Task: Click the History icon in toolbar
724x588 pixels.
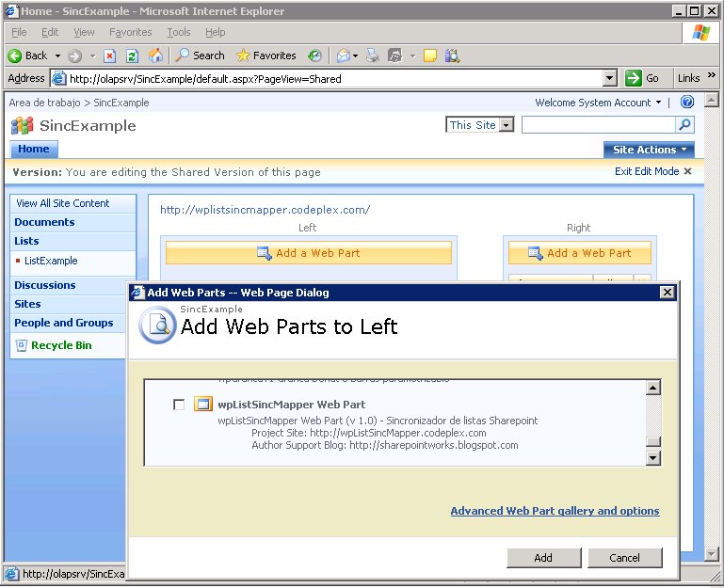Action: coord(314,56)
